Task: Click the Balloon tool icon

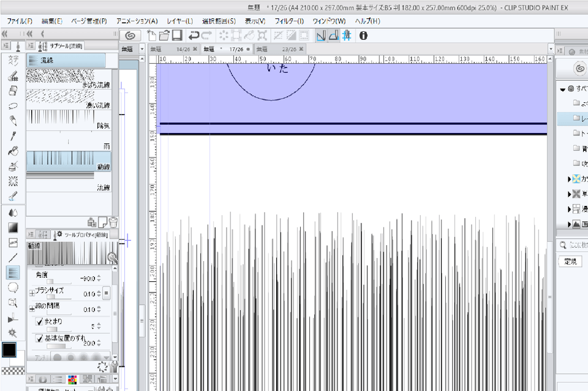Action: [x=13, y=287]
